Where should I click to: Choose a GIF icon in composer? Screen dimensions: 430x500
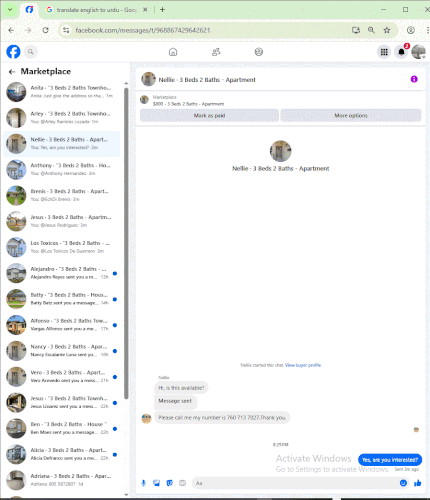(182, 483)
